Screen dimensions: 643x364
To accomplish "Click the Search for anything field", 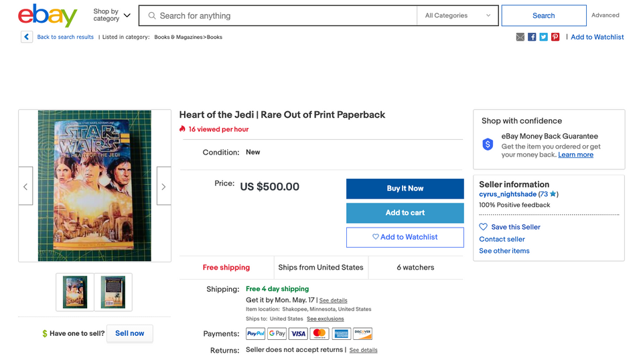I will coord(281,15).
